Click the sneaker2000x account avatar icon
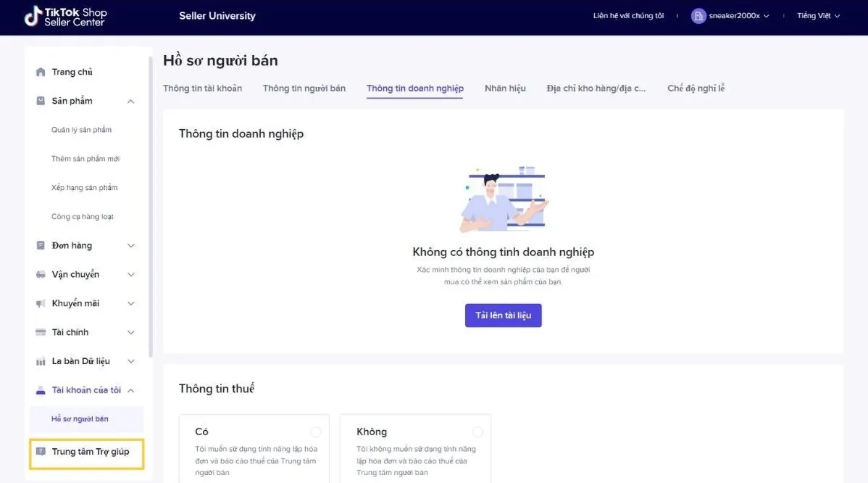This screenshot has width=868, height=483. coord(698,16)
